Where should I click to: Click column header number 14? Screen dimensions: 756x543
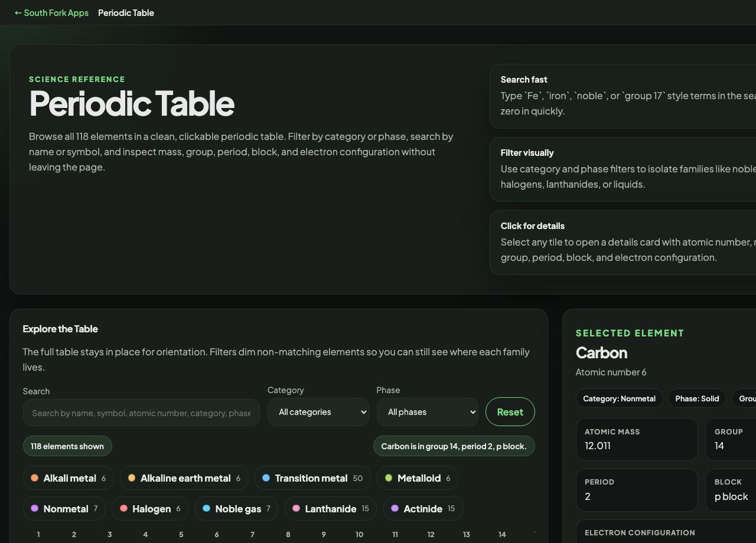502,534
